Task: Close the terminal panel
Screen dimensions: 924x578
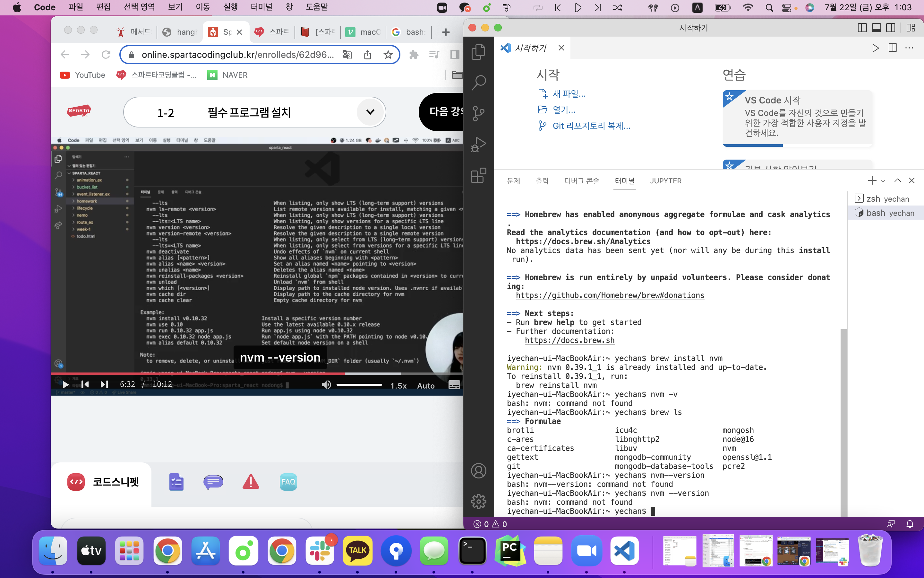Action: click(912, 180)
